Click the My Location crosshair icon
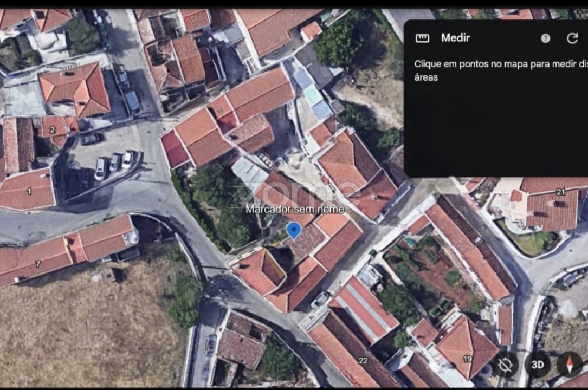 click(x=505, y=365)
